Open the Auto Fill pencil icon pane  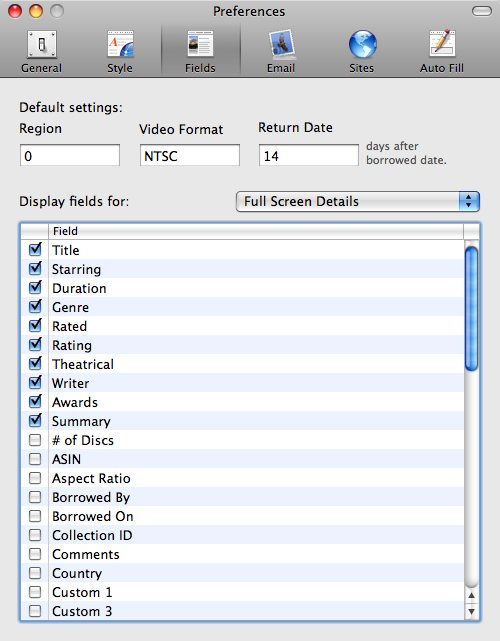pyautogui.click(x=442, y=51)
